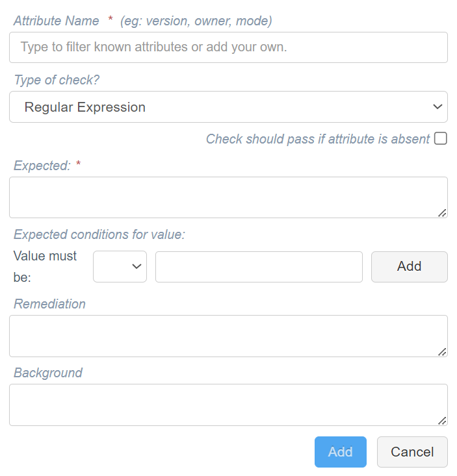Click the Attribute Name filter input field

[x=228, y=47]
